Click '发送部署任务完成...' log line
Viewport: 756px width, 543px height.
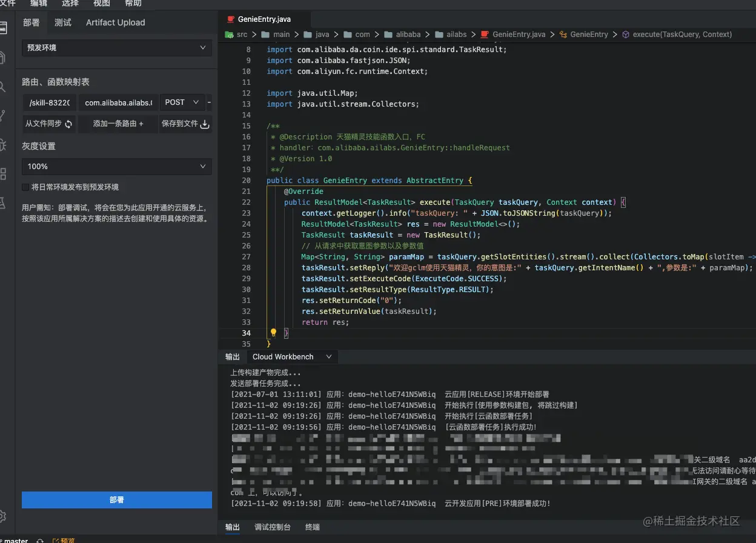coord(265,384)
